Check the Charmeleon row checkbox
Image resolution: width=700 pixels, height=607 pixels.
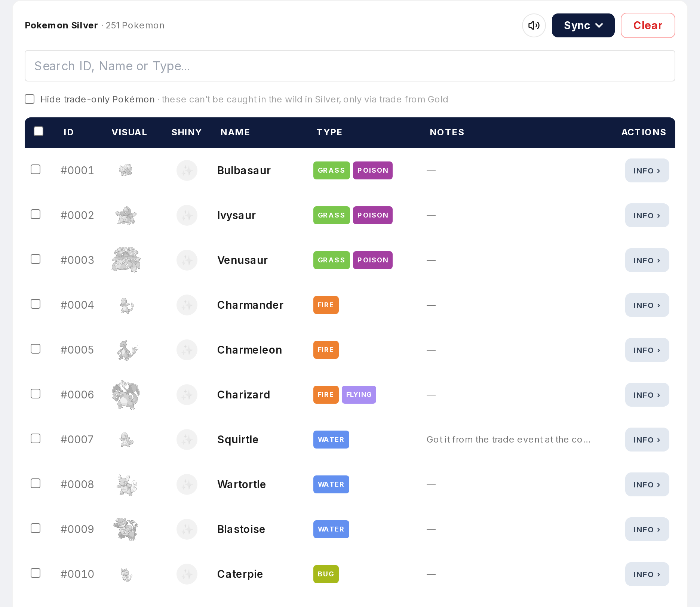pos(36,349)
